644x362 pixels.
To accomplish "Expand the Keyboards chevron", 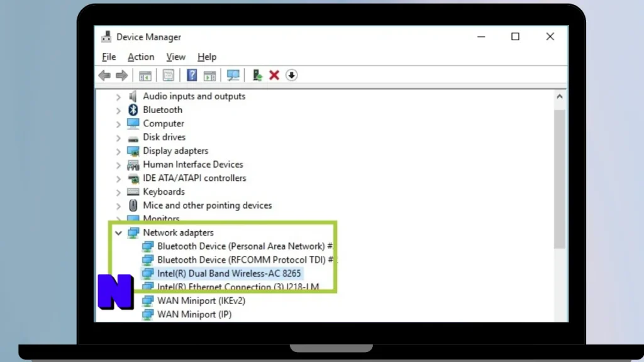I will tap(118, 192).
